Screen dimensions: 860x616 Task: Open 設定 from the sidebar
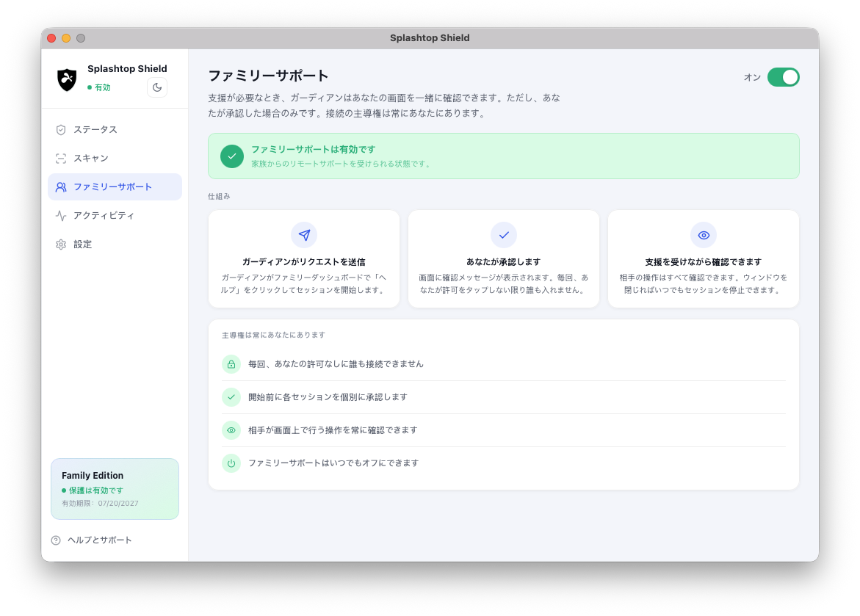click(115, 244)
